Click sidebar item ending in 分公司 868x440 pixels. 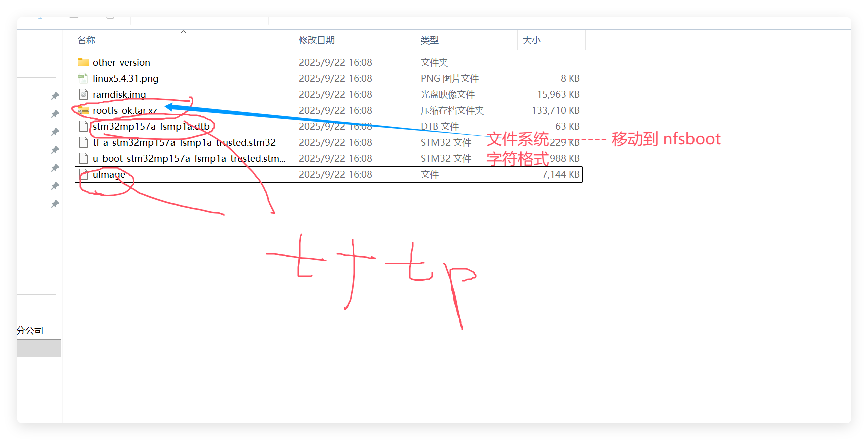coord(30,330)
